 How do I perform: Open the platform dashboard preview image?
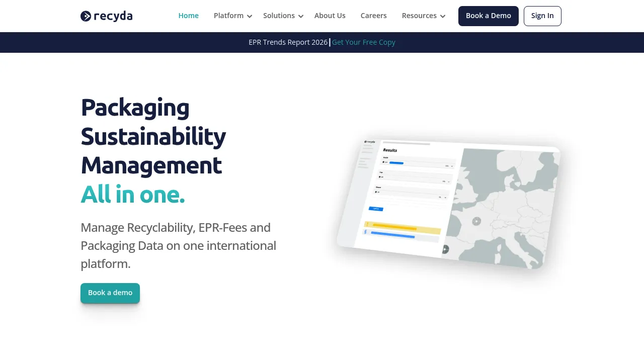pos(448,204)
